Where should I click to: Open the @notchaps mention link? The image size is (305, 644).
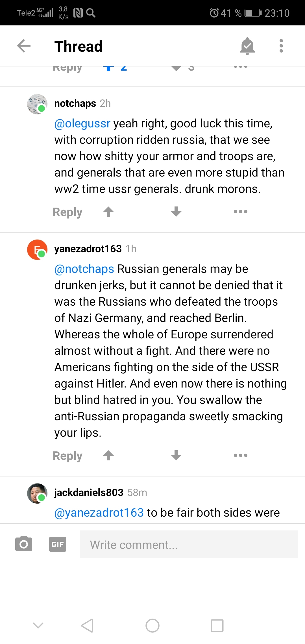pyautogui.click(x=84, y=269)
